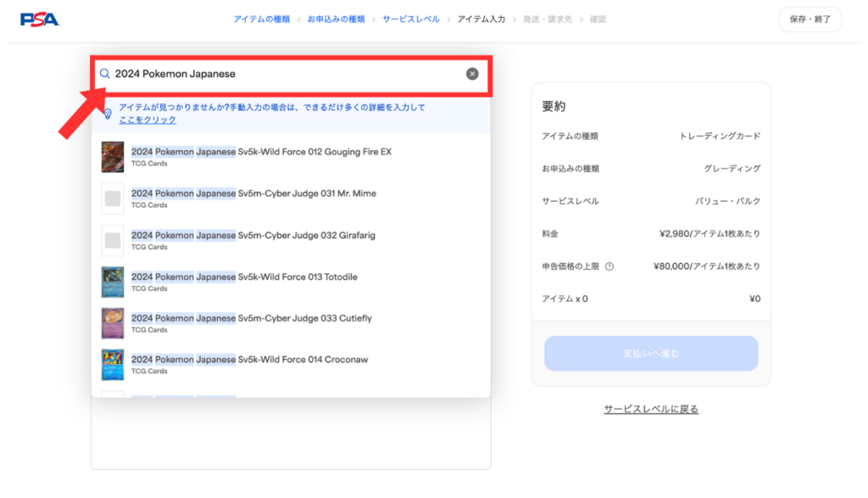The width and height of the screenshot is (868, 498).
Task: Click the トレーディングカード summary value
Action: click(720, 137)
